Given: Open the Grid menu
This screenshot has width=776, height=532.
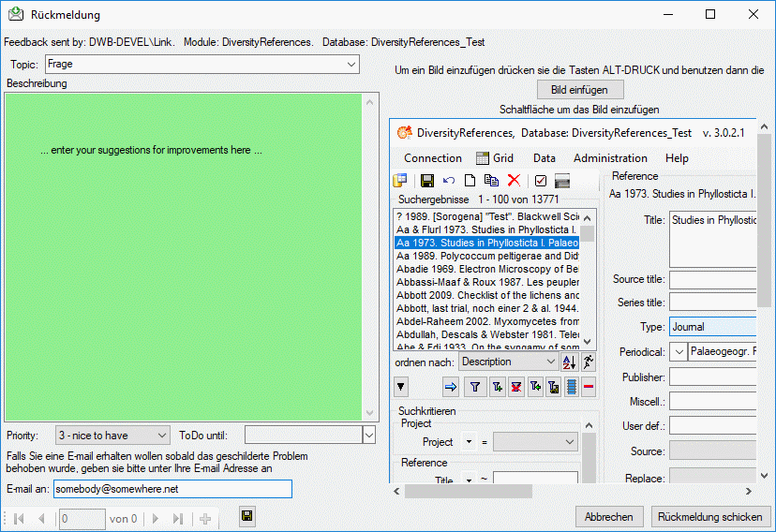Looking at the screenshot, I should [495, 158].
